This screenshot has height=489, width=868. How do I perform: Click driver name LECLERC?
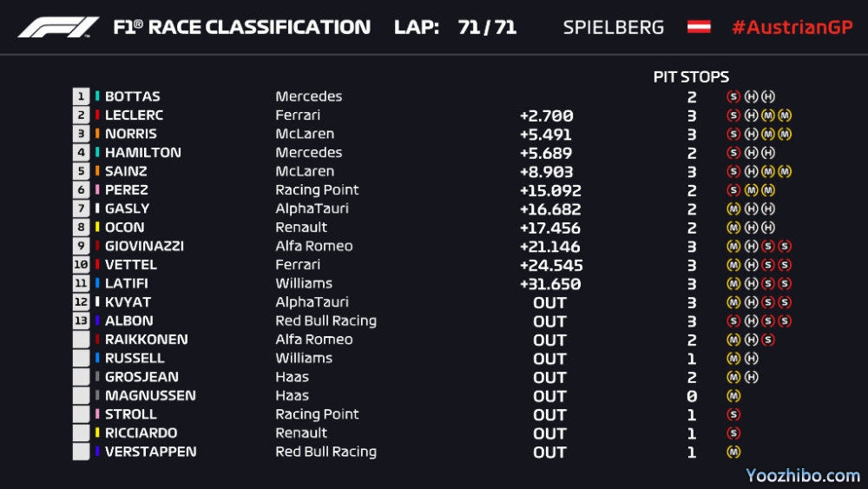tap(134, 116)
